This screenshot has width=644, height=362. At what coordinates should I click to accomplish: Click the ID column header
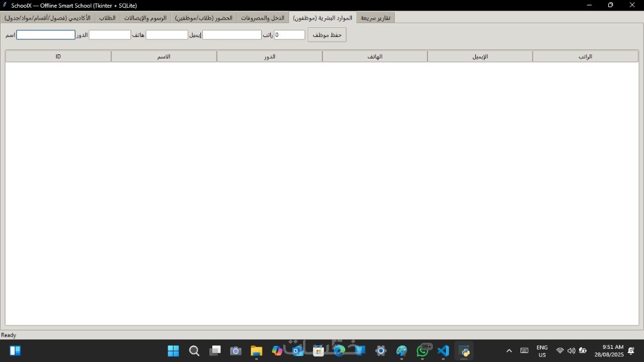tap(58, 56)
